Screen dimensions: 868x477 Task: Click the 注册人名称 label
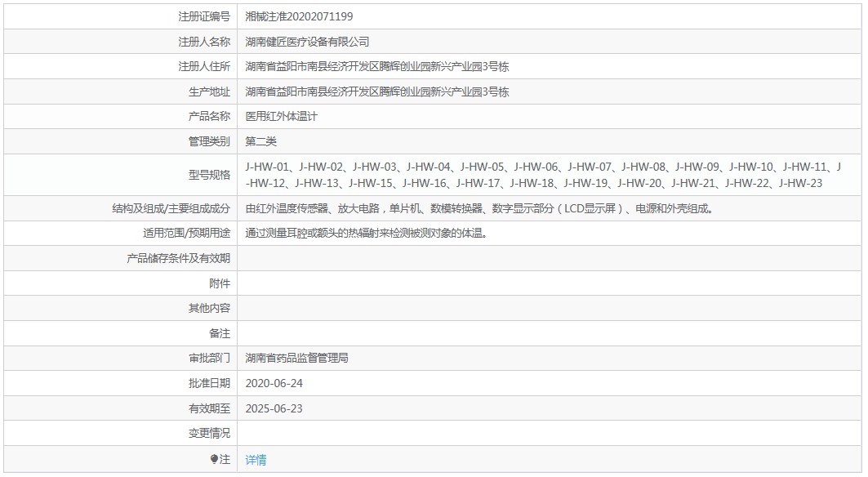point(203,42)
